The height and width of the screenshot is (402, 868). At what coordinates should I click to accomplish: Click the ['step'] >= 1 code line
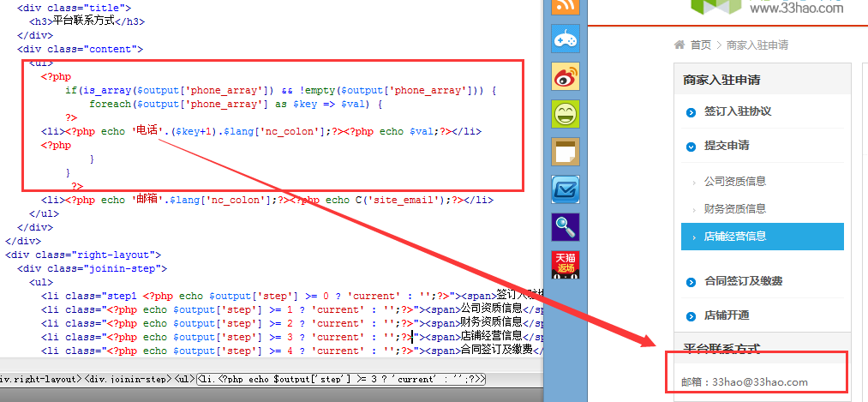coord(290,309)
